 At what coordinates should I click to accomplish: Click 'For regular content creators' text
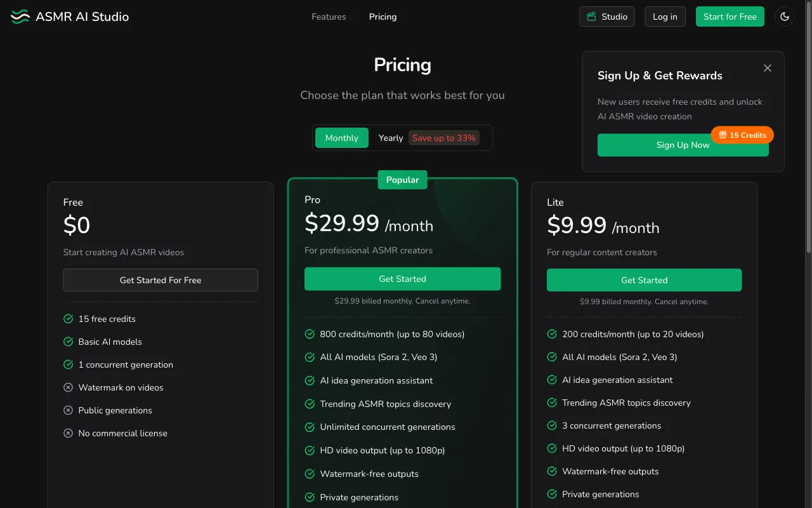(x=602, y=252)
